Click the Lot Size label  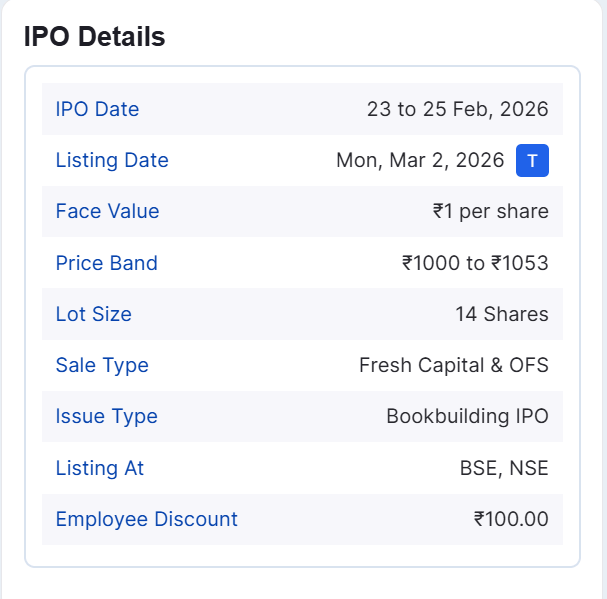point(93,315)
